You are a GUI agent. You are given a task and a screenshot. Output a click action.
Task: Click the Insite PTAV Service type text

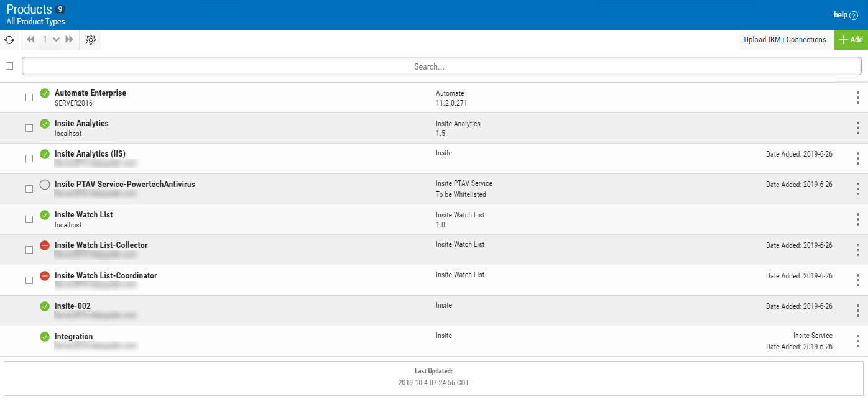point(464,183)
